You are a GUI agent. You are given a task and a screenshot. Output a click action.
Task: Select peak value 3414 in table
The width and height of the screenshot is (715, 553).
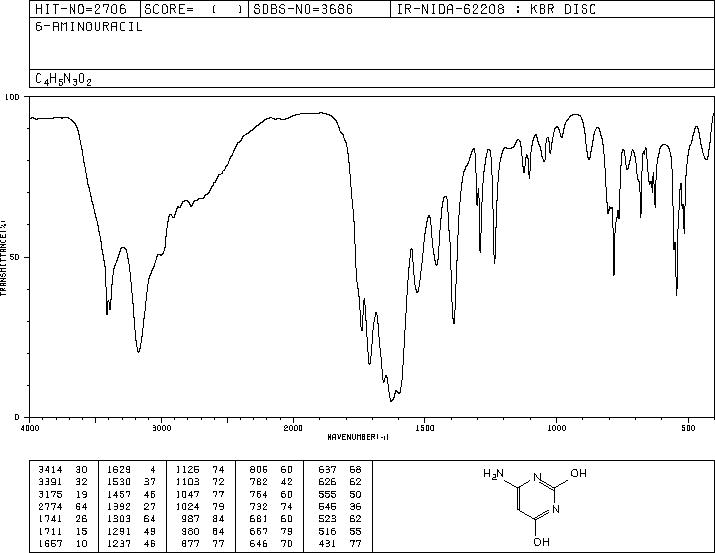point(50,470)
